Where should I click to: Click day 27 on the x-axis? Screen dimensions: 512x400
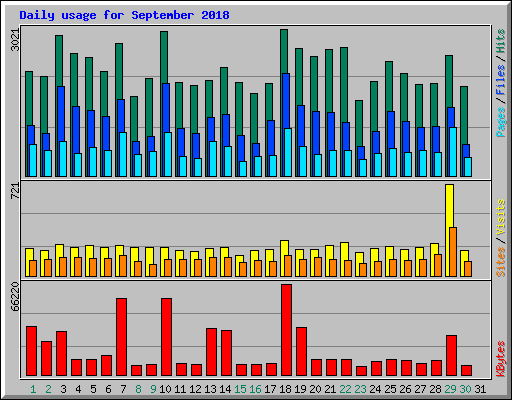coord(420,389)
